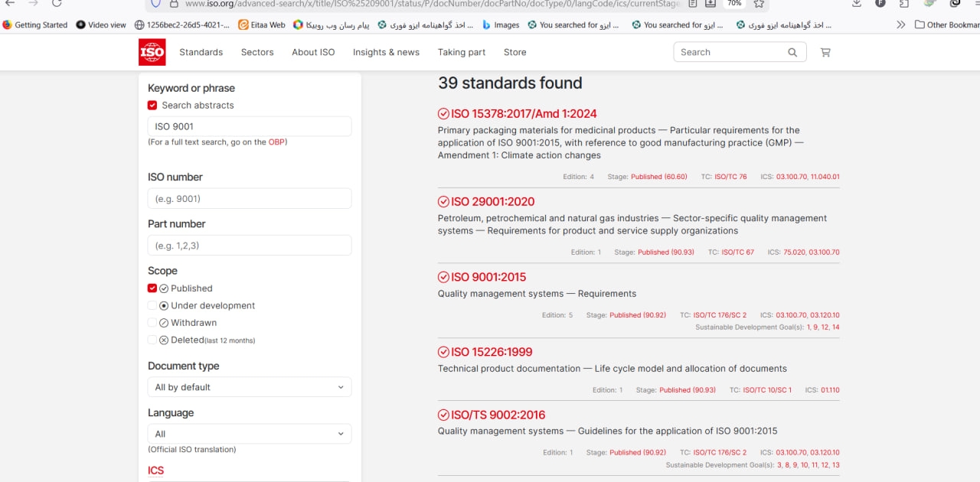Image resolution: width=980 pixels, height=482 pixels.
Task: Open the Document type dropdown
Action: [249, 387]
